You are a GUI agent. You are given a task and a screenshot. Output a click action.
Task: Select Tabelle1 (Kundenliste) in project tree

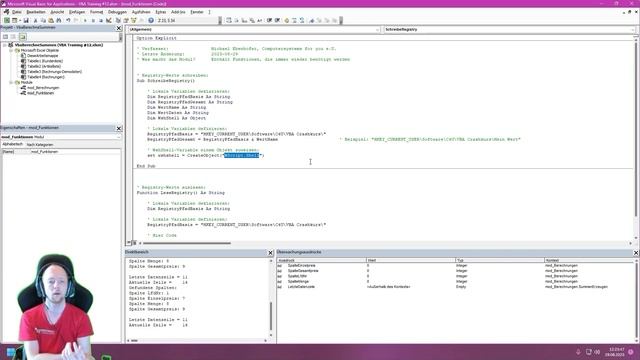(45, 61)
